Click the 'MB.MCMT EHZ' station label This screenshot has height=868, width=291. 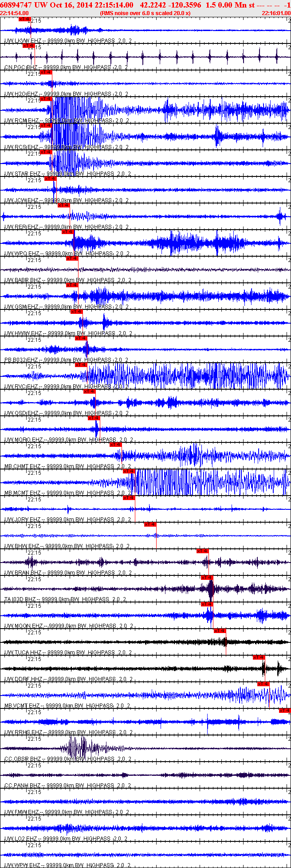point(23,493)
